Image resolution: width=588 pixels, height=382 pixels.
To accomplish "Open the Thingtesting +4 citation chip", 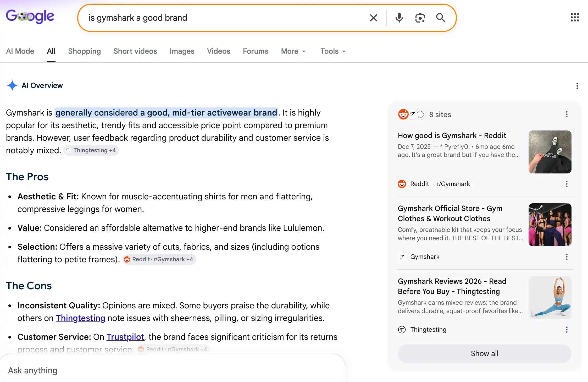I will pos(91,150).
